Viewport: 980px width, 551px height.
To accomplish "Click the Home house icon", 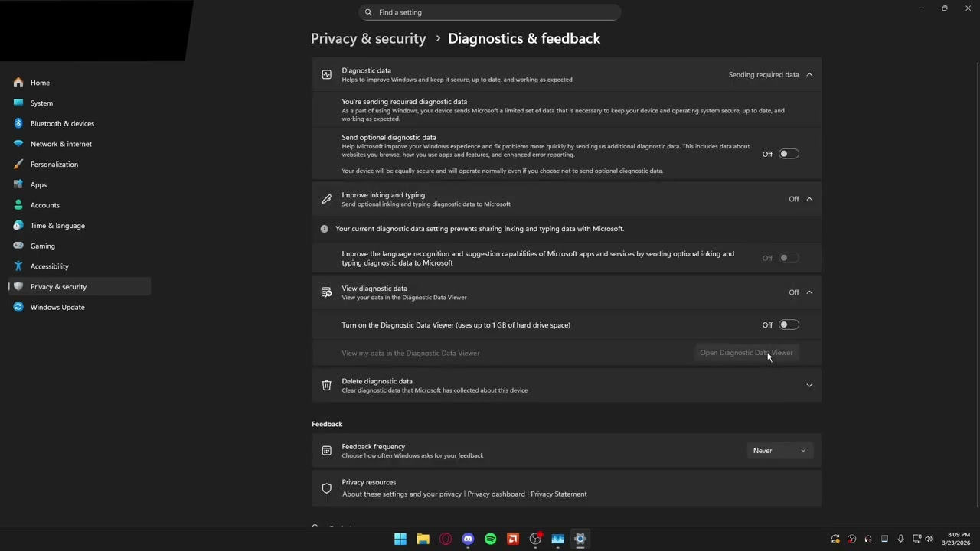I will tap(18, 83).
